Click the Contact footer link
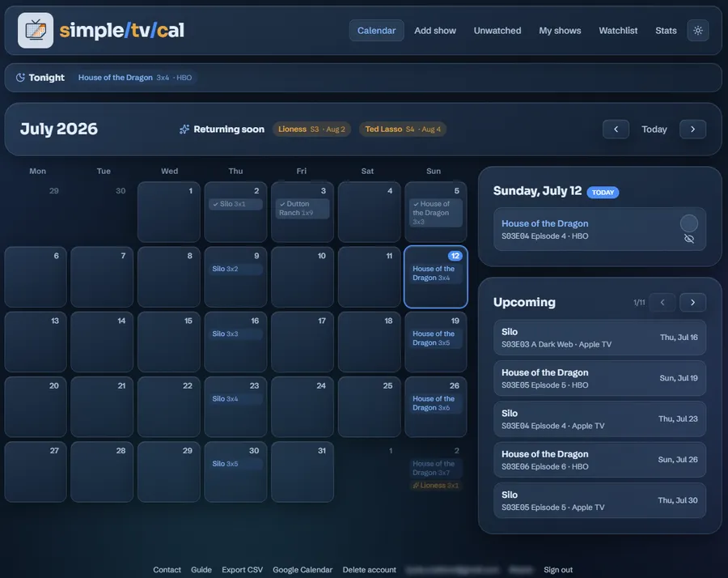The image size is (728, 578). [x=167, y=570]
